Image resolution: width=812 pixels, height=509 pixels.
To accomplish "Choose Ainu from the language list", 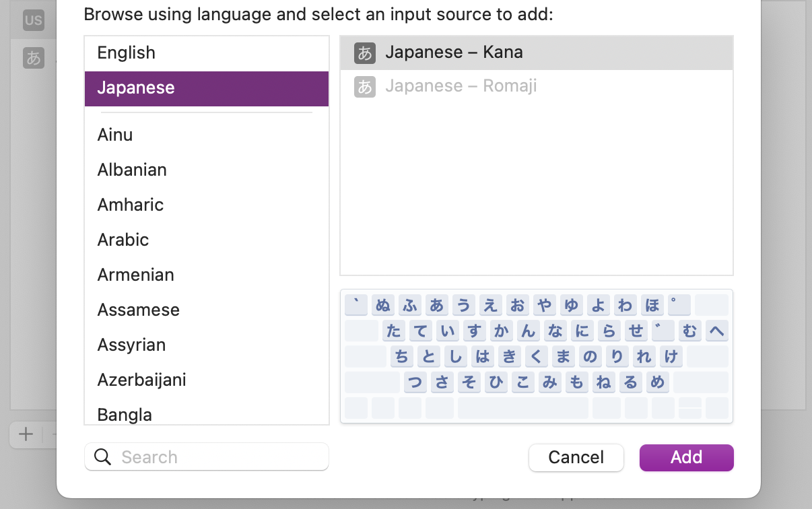I will [115, 135].
